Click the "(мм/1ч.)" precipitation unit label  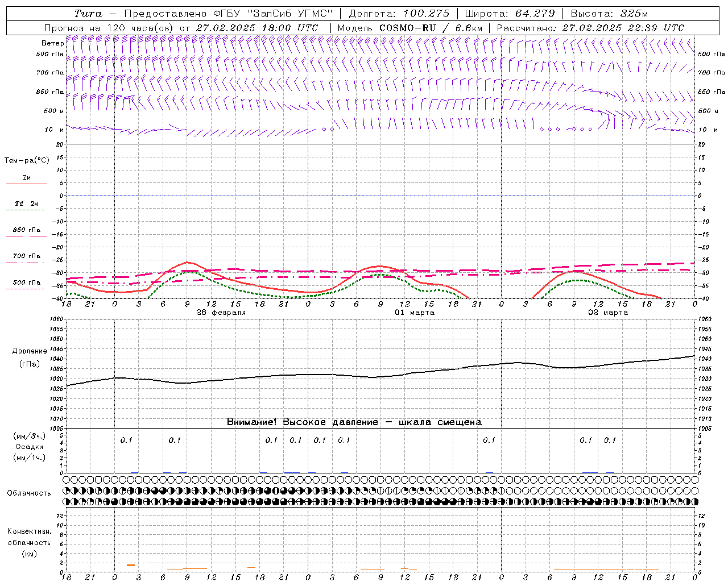(x=30, y=458)
